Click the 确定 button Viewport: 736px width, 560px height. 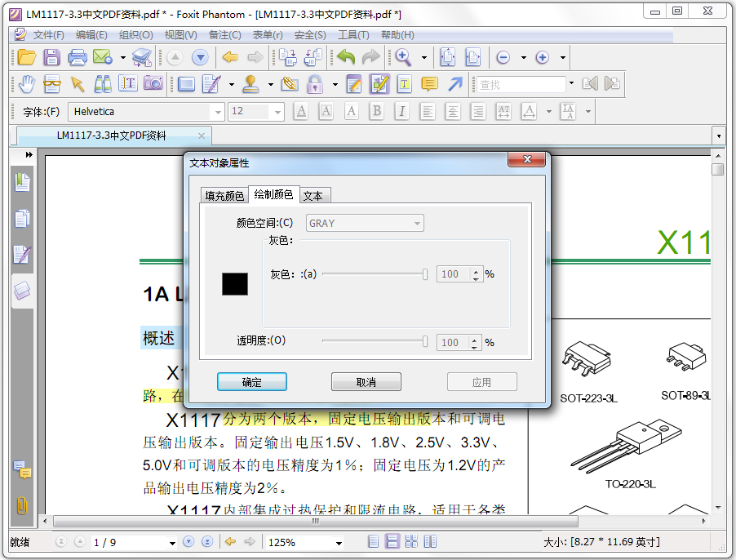click(x=252, y=382)
